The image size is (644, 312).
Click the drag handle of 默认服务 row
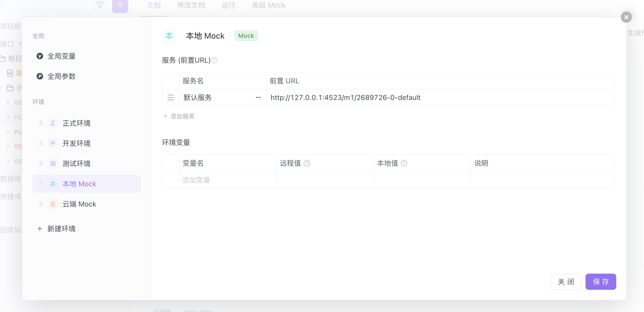tap(171, 97)
